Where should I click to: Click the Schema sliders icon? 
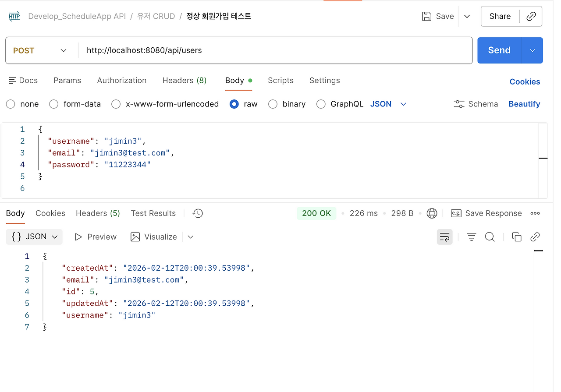pos(459,104)
